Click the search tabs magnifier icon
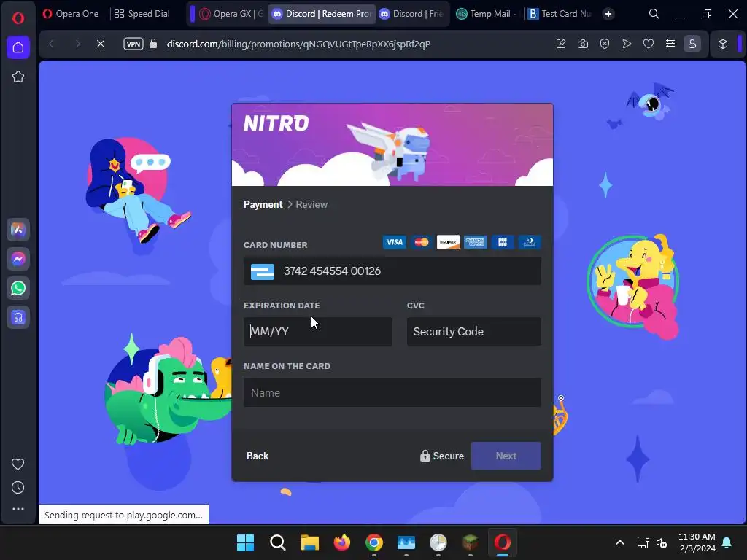The width and height of the screenshot is (747, 560). [x=654, y=14]
